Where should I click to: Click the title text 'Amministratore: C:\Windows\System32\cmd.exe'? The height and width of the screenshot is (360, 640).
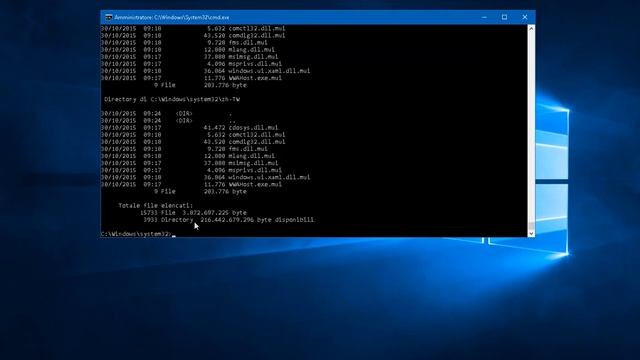[x=172, y=18]
